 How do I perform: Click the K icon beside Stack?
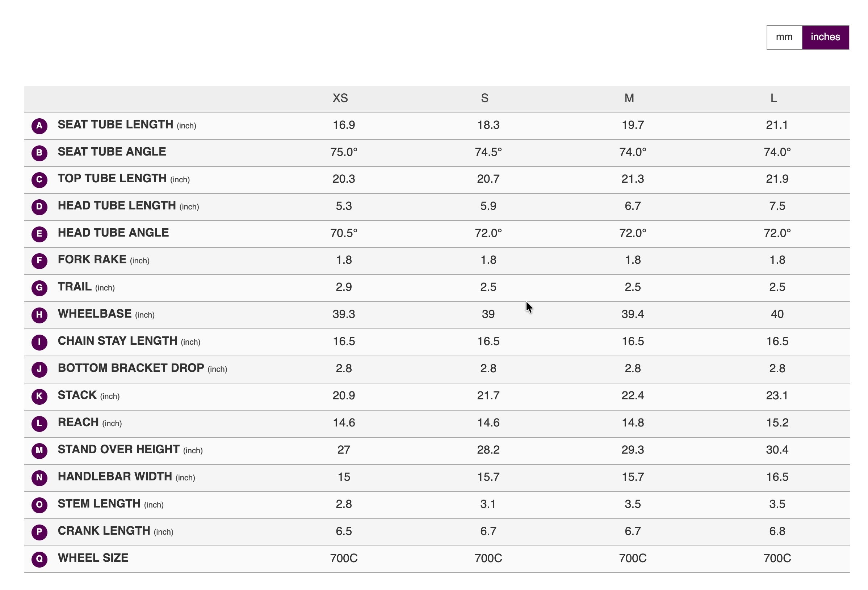click(x=39, y=397)
